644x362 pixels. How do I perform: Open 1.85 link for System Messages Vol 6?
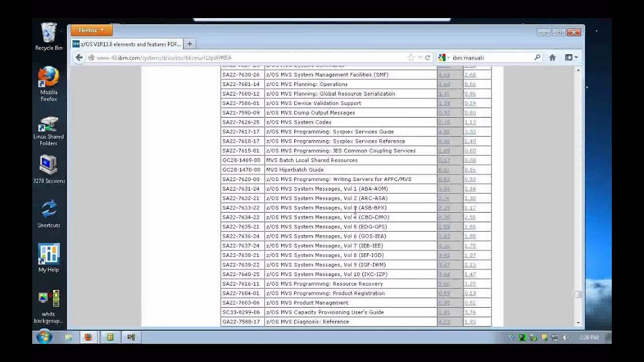[x=470, y=236]
